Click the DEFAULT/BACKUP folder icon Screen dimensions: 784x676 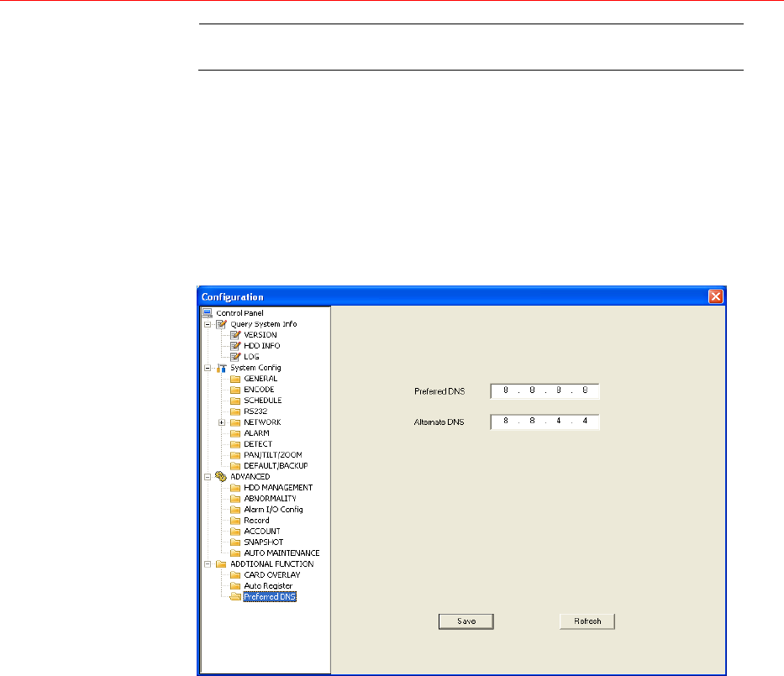235,466
